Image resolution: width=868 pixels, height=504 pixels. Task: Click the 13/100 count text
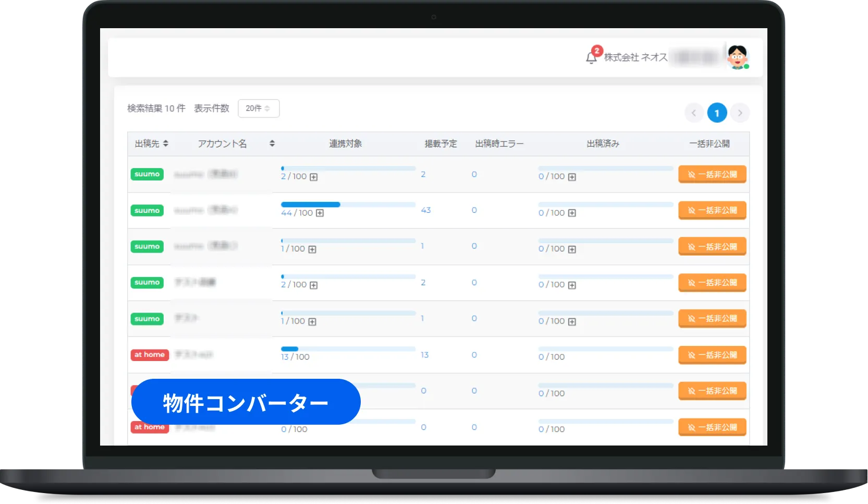[x=295, y=357]
